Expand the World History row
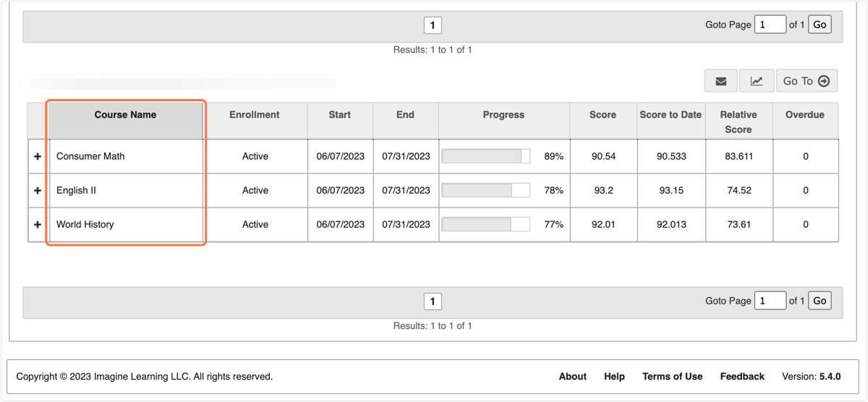 38,224
